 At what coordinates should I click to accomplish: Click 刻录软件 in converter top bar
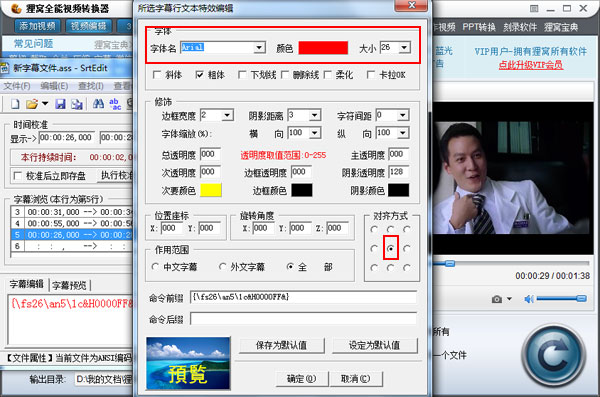point(520,27)
